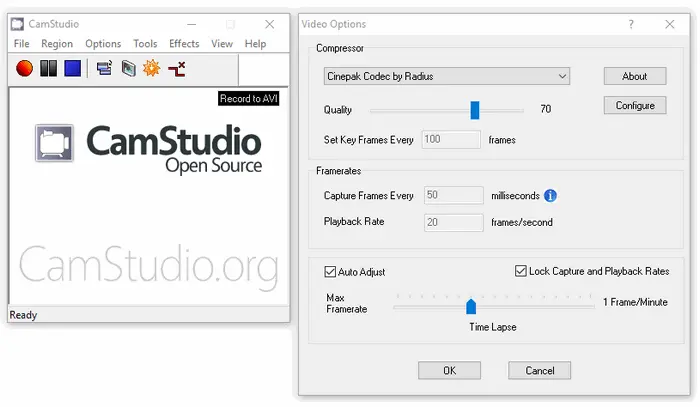Screen dimensions: 700x407
Task: Click the About button for the codec
Action: (x=634, y=76)
